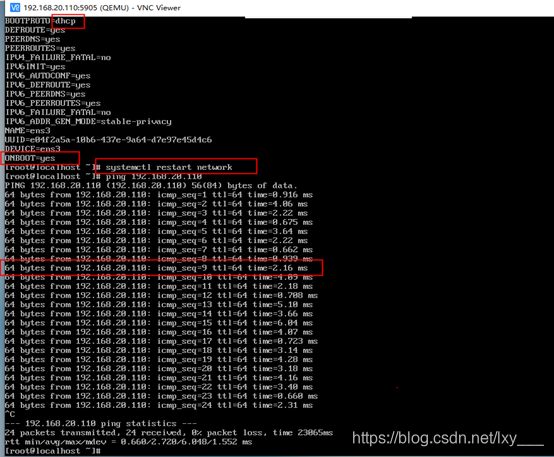
Task: Click the ping reply with icmp_seq=19
Action: [159, 360]
